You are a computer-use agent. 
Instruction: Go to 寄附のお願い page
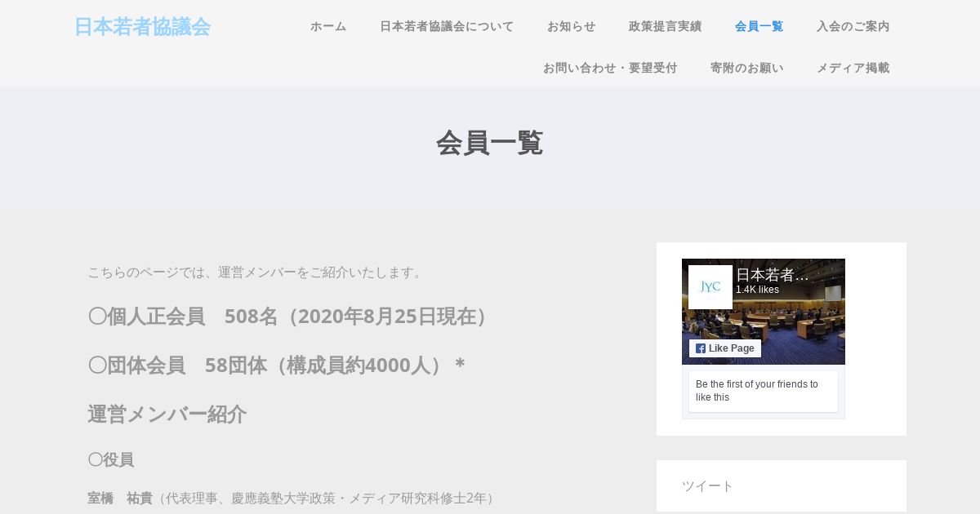747,68
